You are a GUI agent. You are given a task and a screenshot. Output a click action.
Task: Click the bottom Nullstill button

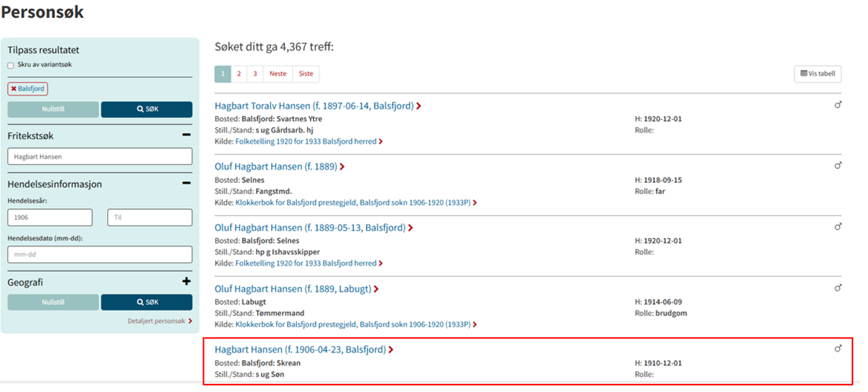(x=53, y=303)
